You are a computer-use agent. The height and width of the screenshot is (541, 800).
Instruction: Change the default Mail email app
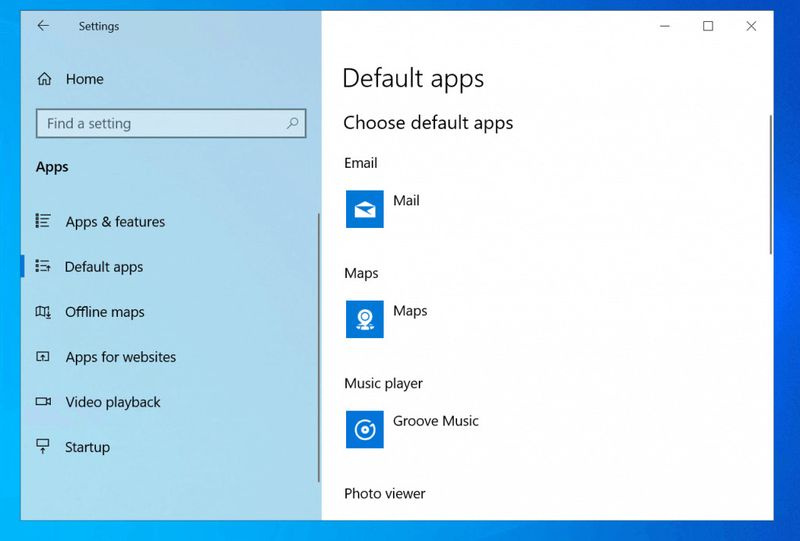tap(406, 201)
